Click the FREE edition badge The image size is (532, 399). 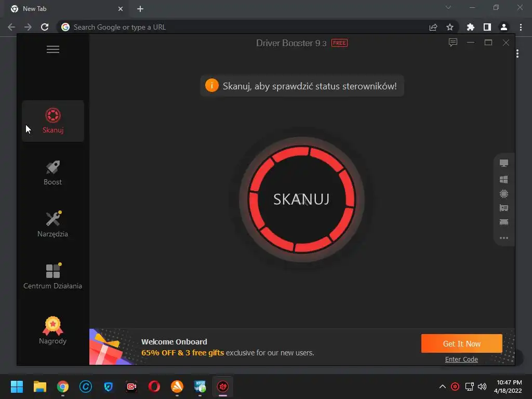[339, 43]
